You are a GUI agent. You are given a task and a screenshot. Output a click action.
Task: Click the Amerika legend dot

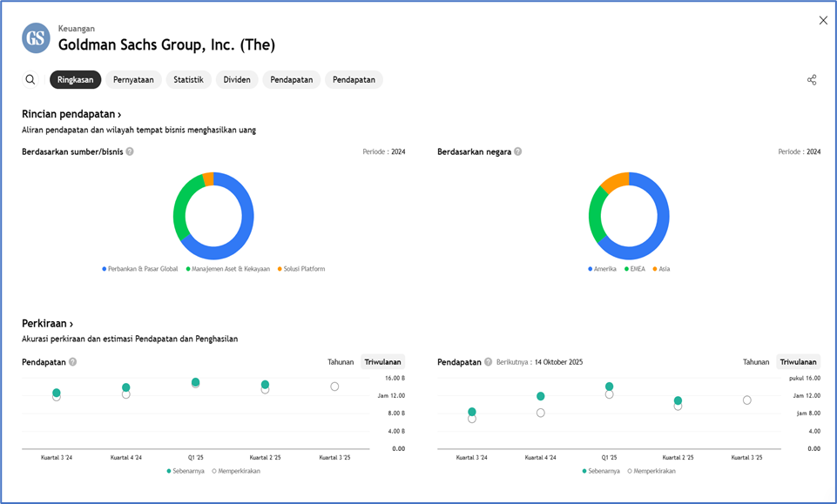591,269
